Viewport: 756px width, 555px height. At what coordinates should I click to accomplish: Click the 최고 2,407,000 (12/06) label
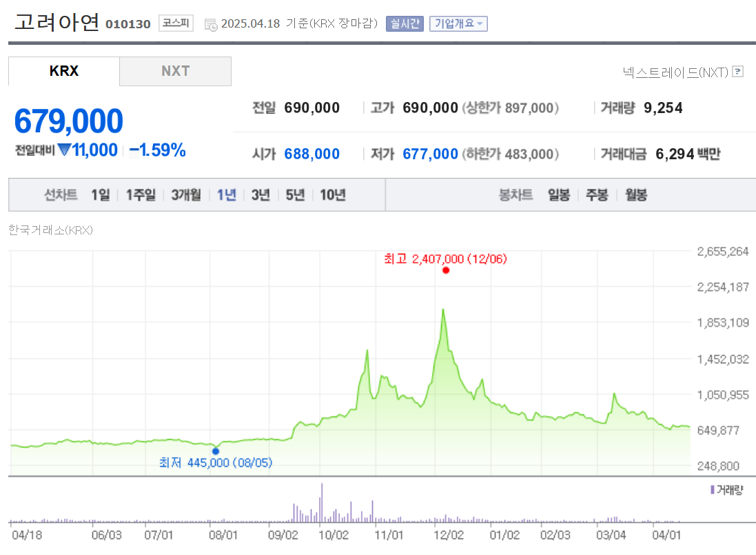tap(445, 259)
